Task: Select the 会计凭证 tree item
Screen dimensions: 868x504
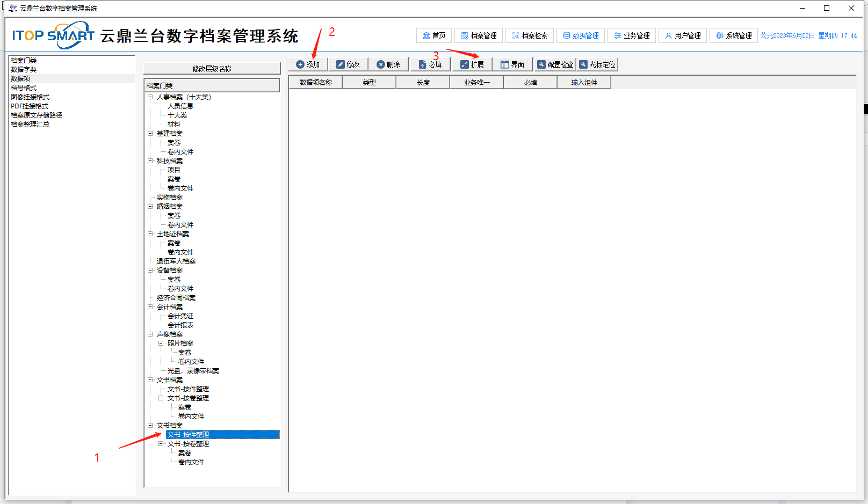Action: point(180,316)
